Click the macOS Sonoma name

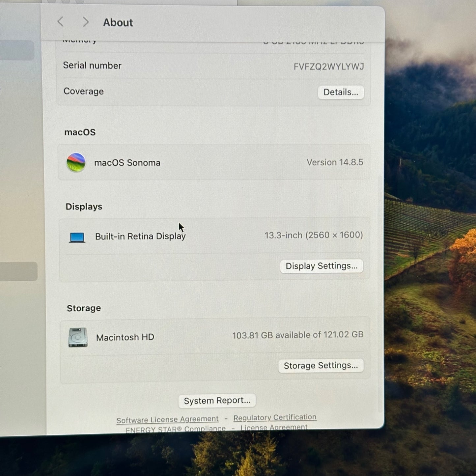click(x=127, y=163)
